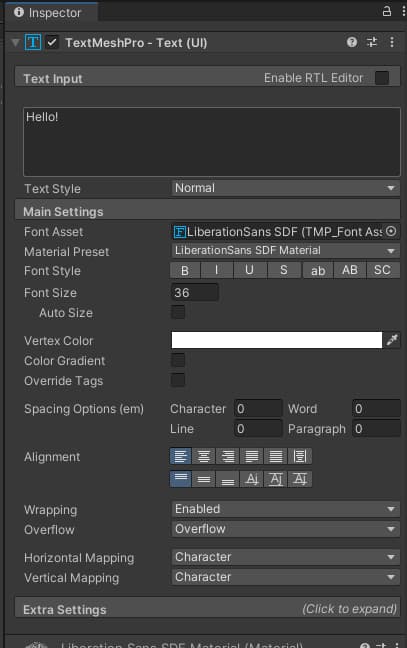The image size is (407, 648).
Task: Open TextMeshPro component preset selector
Action: [372, 42]
